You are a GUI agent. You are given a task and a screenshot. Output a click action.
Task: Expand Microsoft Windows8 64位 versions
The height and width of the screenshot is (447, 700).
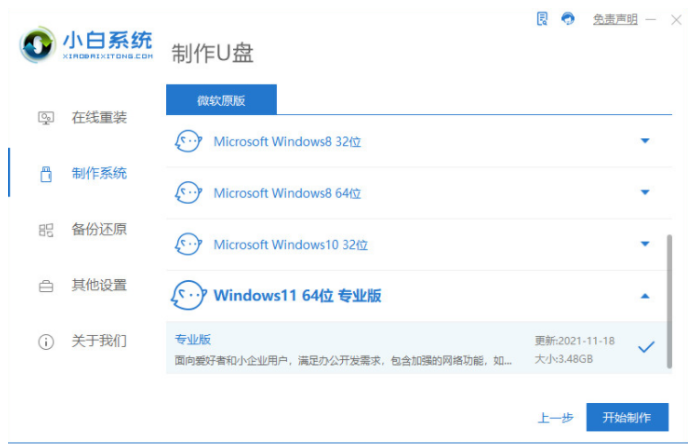(x=645, y=193)
